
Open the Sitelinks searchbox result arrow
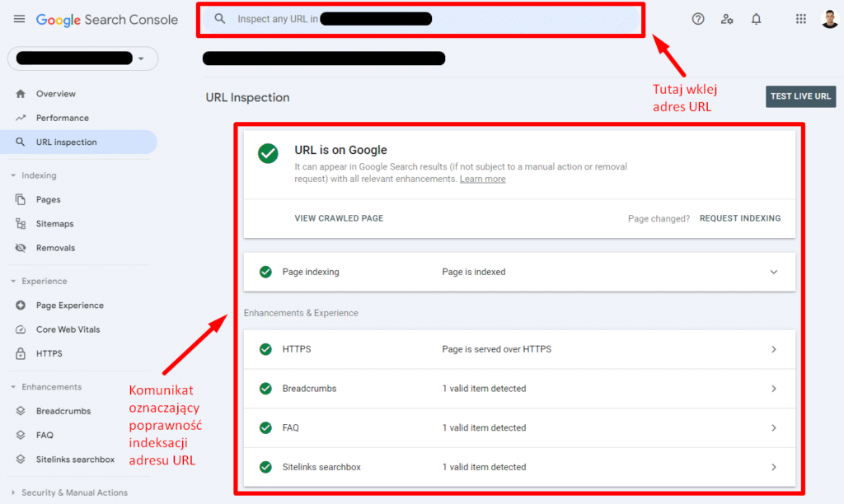click(x=773, y=467)
